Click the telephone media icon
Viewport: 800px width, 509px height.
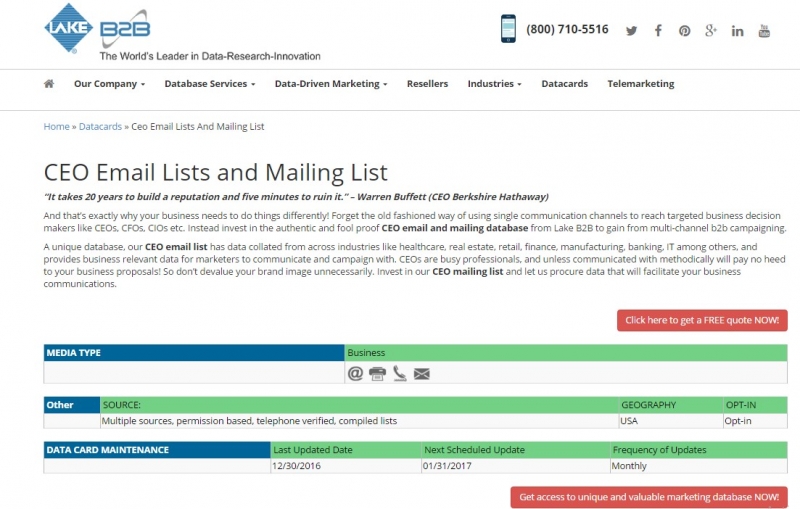400,374
